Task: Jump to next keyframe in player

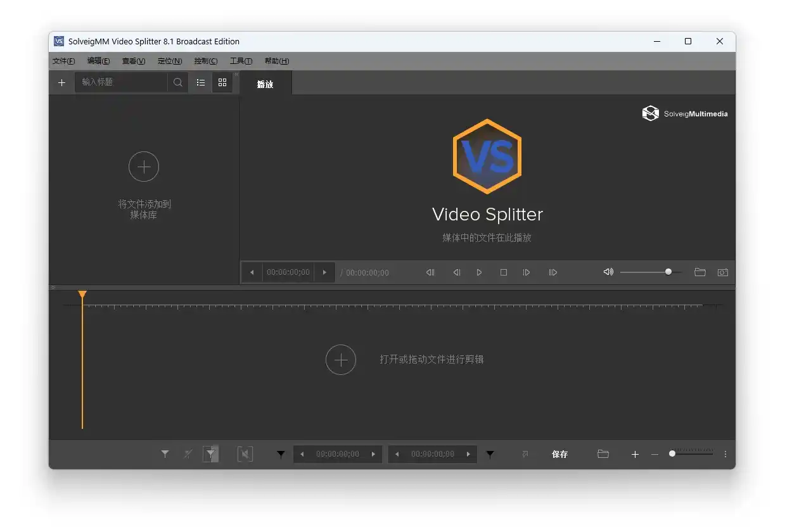Action: pyautogui.click(x=553, y=272)
